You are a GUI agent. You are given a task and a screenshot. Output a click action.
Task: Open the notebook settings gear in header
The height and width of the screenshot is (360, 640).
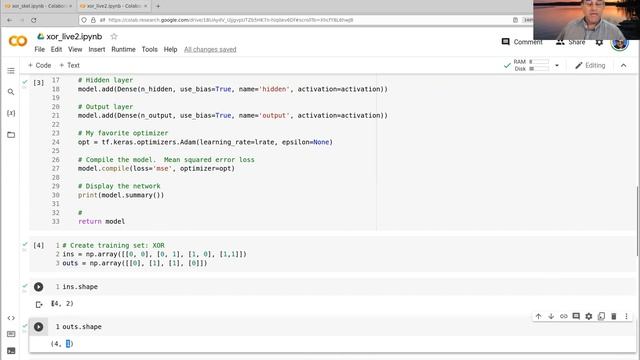click(x=599, y=42)
